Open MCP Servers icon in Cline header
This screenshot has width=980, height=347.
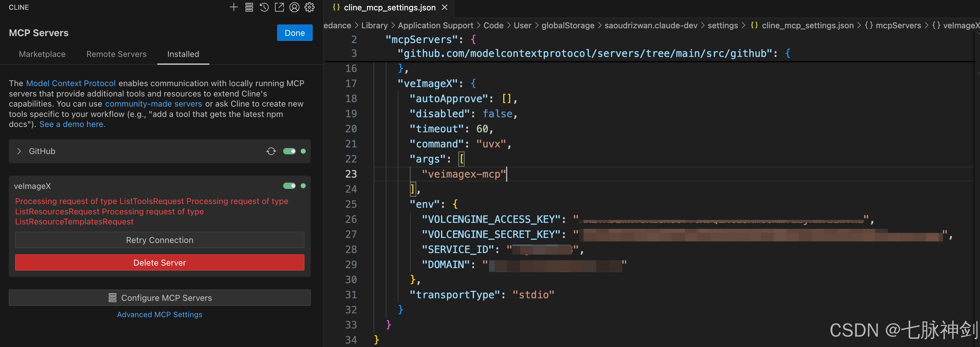249,7
